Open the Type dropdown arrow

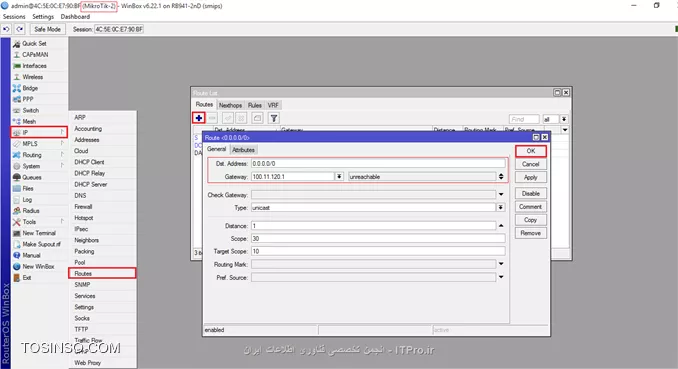[501, 208]
